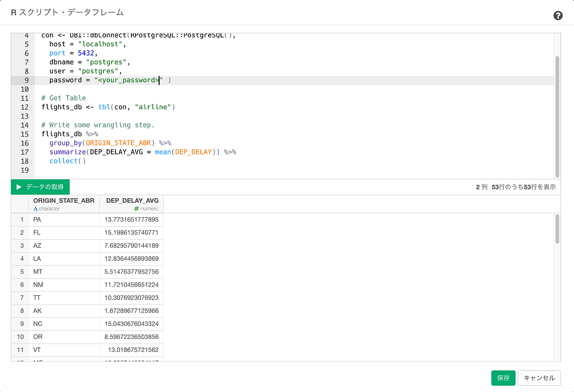This screenshot has height=392, width=574.
Task: Select the NC cell in row 9
Action: click(64, 324)
